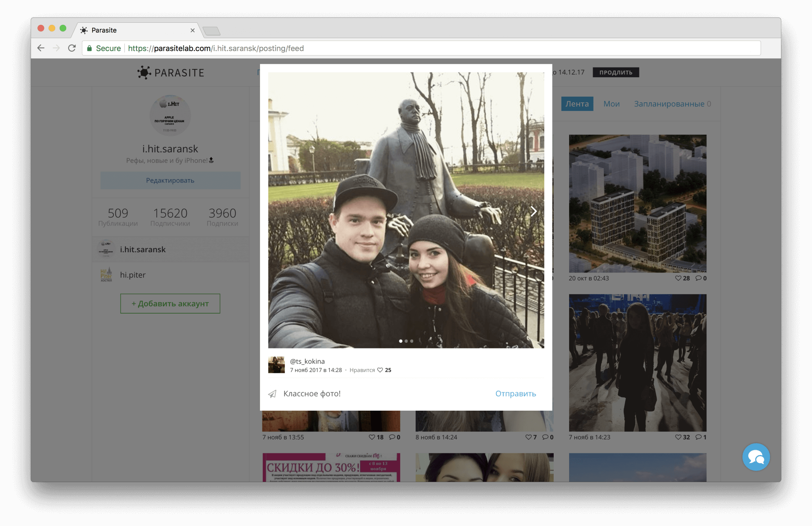Image resolution: width=812 pixels, height=526 pixels.
Task: Click the next photo chevron arrow
Action: point(533,211)
